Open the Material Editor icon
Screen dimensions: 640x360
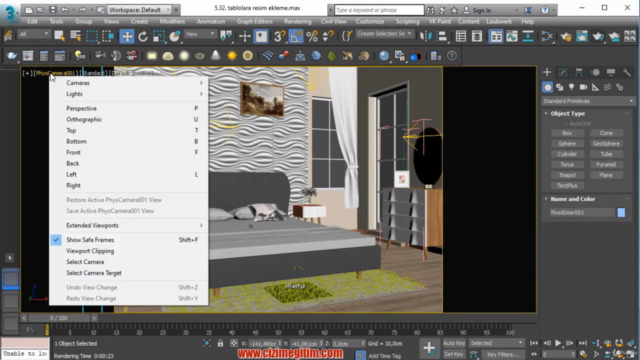click(x=547, y=36)
